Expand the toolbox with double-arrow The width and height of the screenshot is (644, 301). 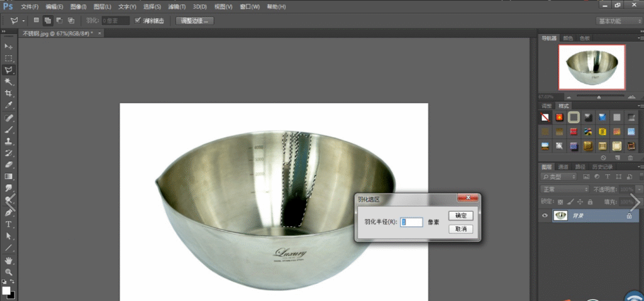[4, 32]
